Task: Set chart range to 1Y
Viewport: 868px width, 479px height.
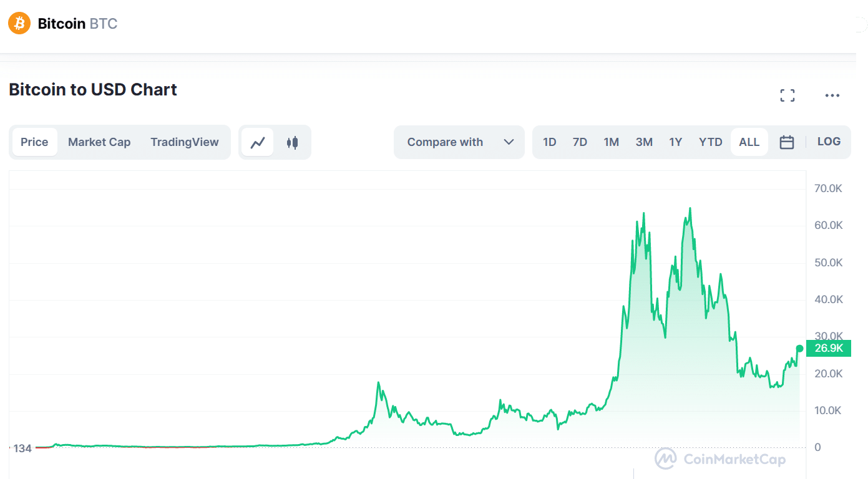Action: point(675,142)
